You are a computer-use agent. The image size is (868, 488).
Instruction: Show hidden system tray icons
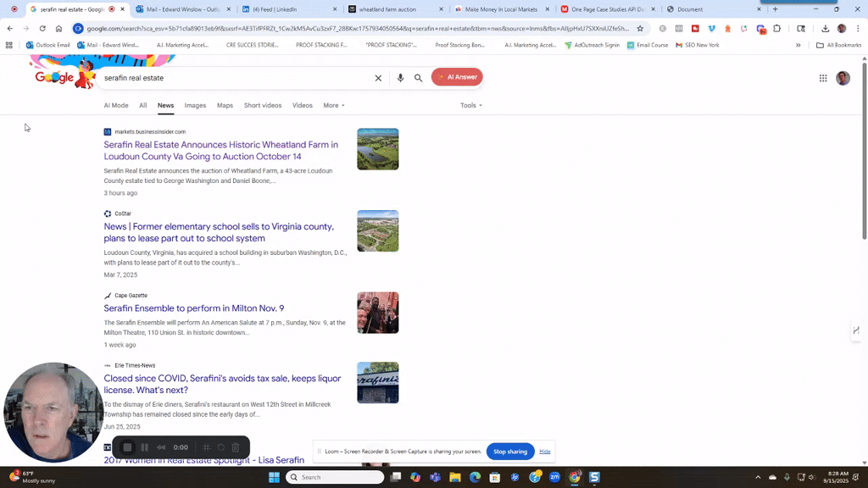click(758, 477)
